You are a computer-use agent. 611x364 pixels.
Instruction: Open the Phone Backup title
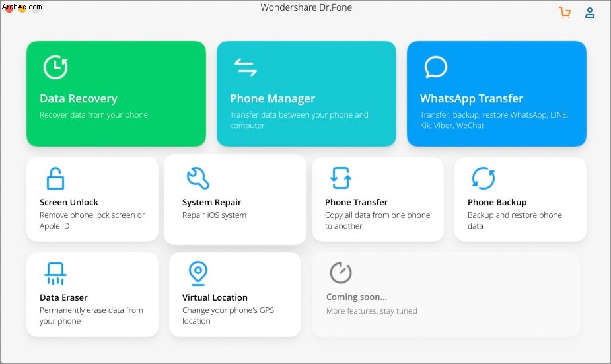[x=497, y=202]
